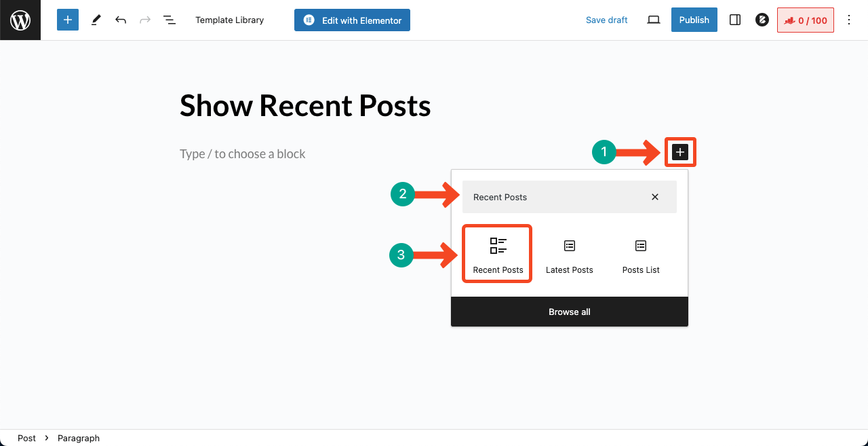Image resolution: width=868 pixels, height=446 pixels.
Task: Open the three-dot Options menu
Action: (849, 20)
